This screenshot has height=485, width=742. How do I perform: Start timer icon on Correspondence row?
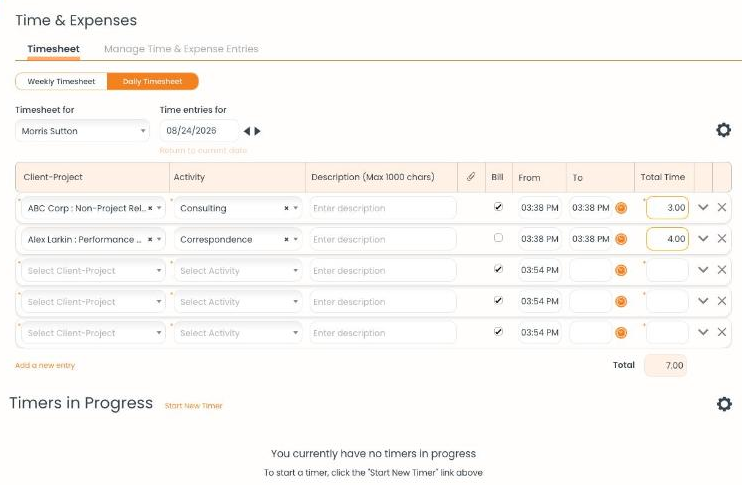point(621,239)
